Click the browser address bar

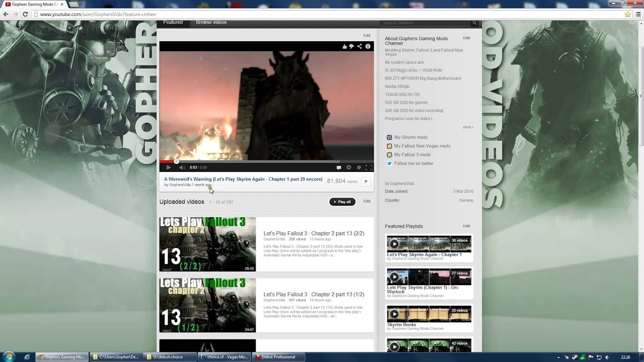(327, 14)
